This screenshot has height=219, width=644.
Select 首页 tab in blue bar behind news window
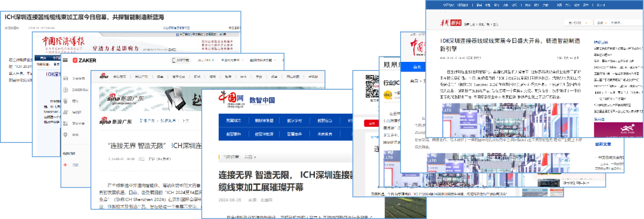[x=417, y=67]
